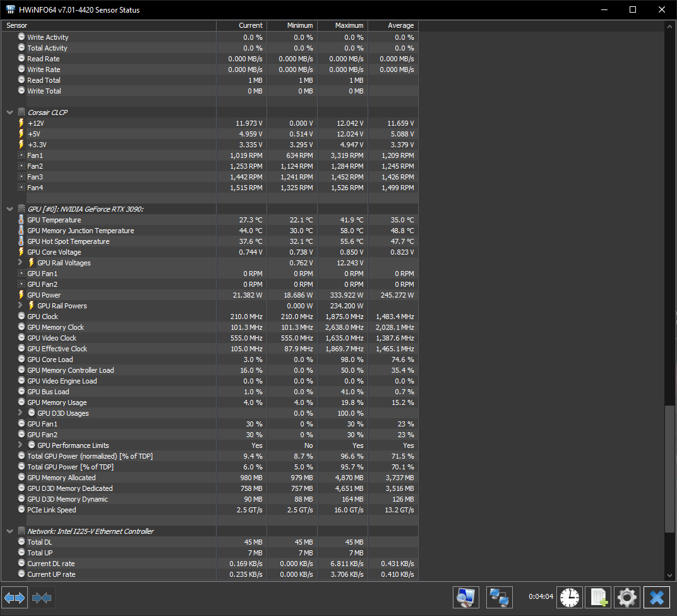Expand GPU Performance Limits
This screenshot has width=677, height=616.
[20, 445]
